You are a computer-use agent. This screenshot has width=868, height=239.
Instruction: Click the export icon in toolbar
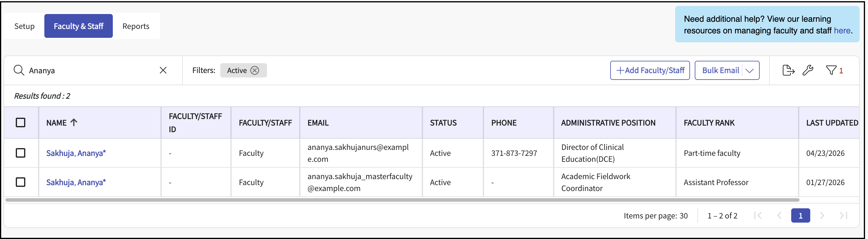click(x=788, y=70)
